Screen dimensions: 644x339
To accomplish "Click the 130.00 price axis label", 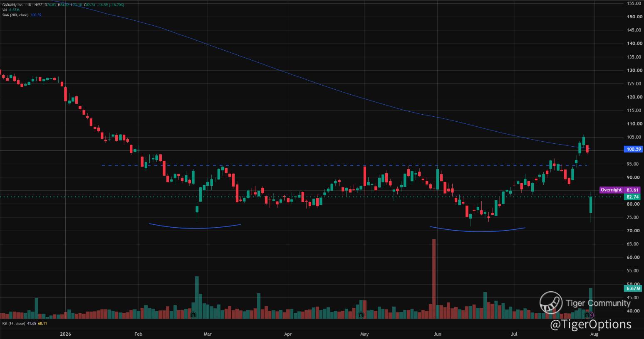I will [x=634, y=70].
